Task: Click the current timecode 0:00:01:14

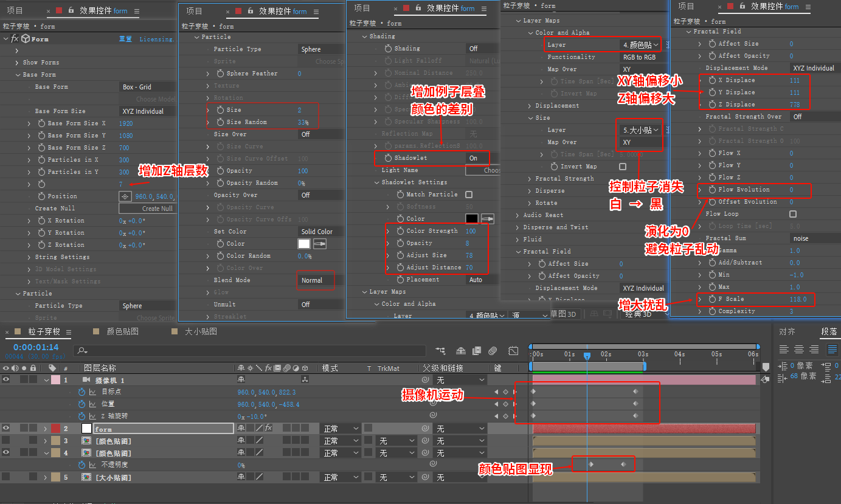Action: pos(35,348)
